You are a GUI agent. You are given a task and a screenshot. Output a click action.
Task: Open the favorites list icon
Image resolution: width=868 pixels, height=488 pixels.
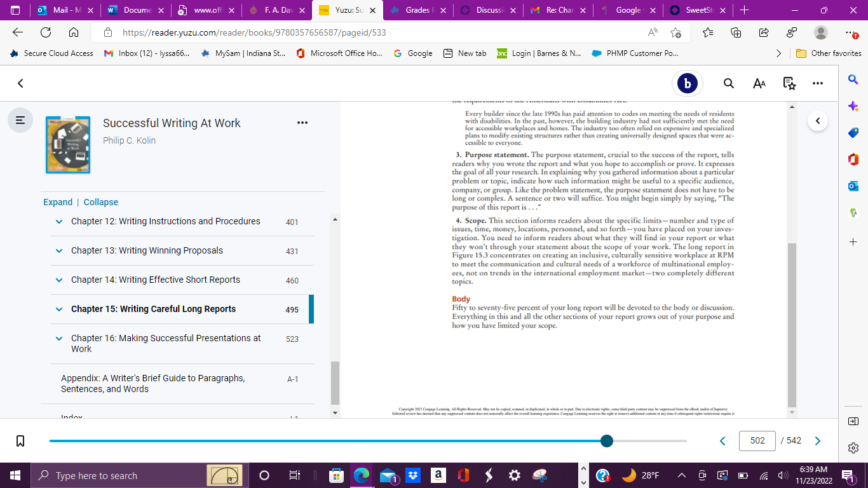click(708, 32)
